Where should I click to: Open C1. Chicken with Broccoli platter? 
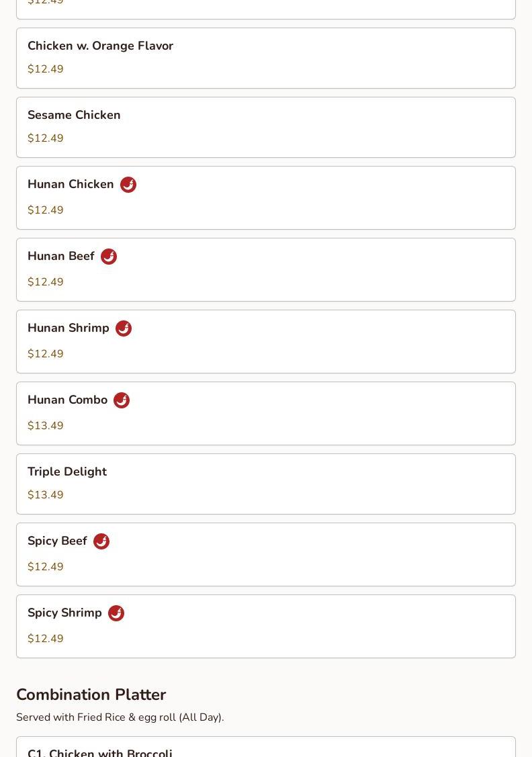coord(100,752)
